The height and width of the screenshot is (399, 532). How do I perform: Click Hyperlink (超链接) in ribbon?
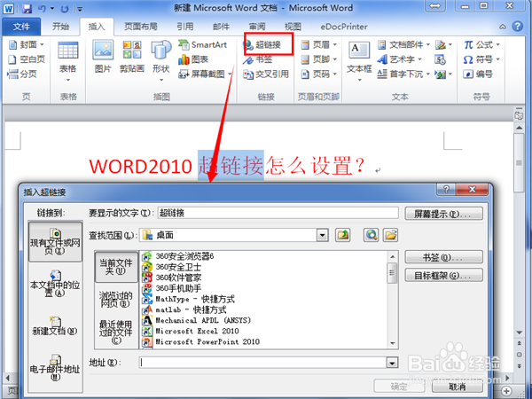point(263,44)
